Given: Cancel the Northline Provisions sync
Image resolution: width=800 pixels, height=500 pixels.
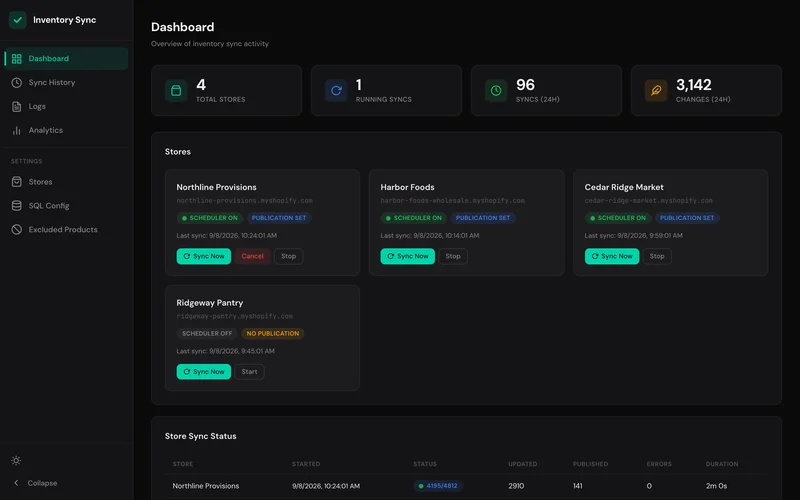Looking at the screenshot, I should click(253, 256).
